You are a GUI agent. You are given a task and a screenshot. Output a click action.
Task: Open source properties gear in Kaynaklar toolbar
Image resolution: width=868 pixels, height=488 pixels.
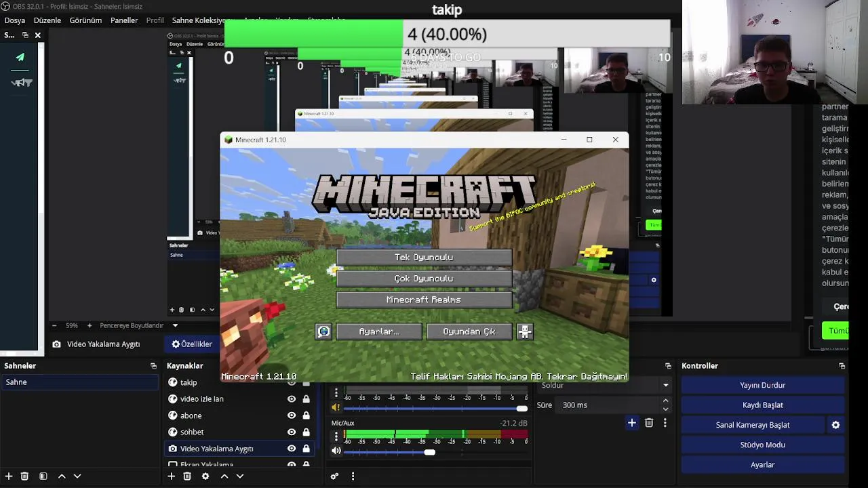[205, 476]
